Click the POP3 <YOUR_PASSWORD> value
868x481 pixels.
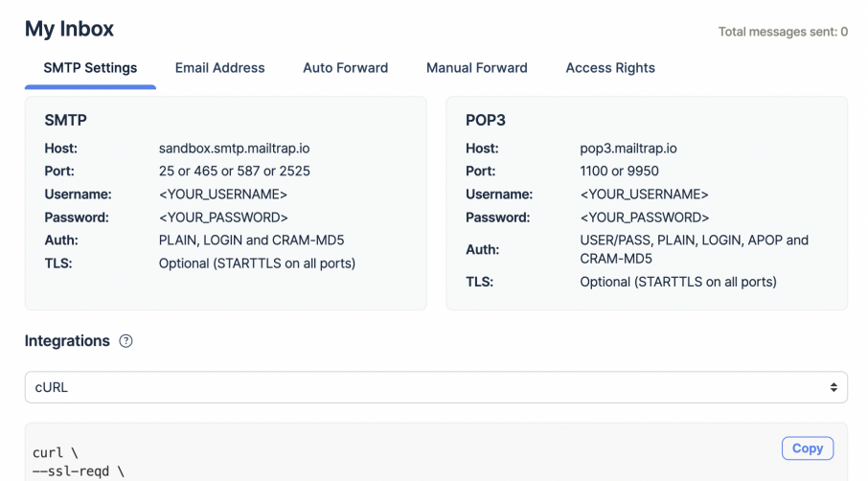coord(645,218)
